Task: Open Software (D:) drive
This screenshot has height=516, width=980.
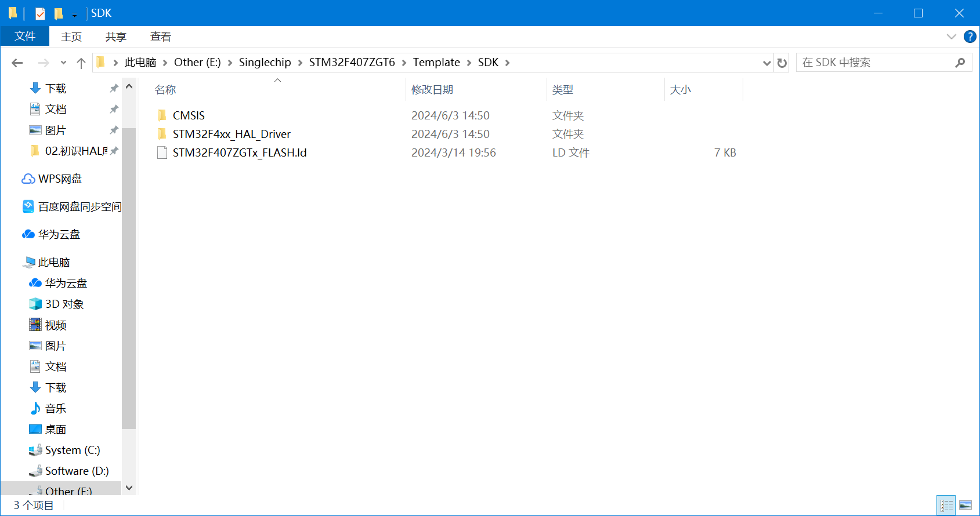Action: tap(77, 471)
